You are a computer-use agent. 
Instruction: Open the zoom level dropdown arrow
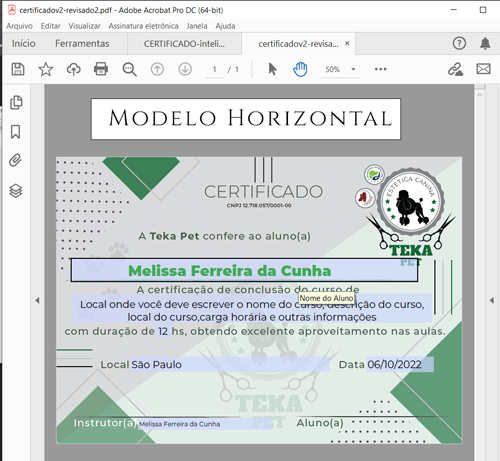tap(353, 69)
